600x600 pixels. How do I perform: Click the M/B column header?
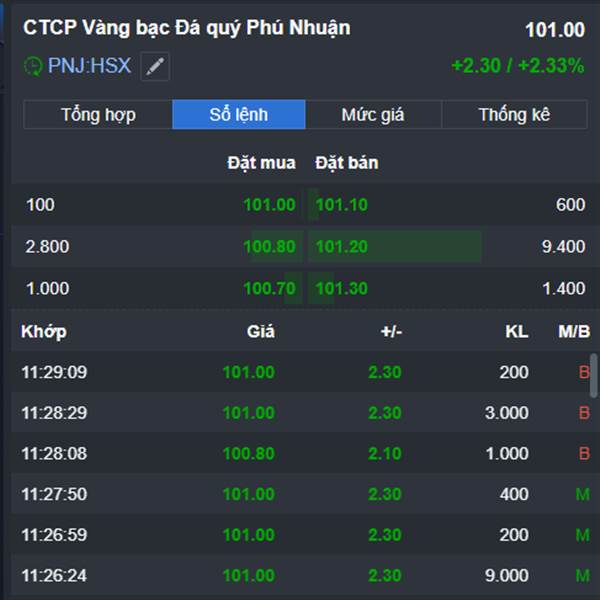(574, 331)
